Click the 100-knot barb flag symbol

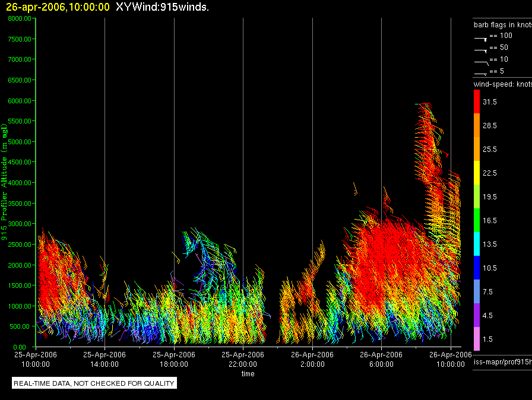[x=480, y=39]
